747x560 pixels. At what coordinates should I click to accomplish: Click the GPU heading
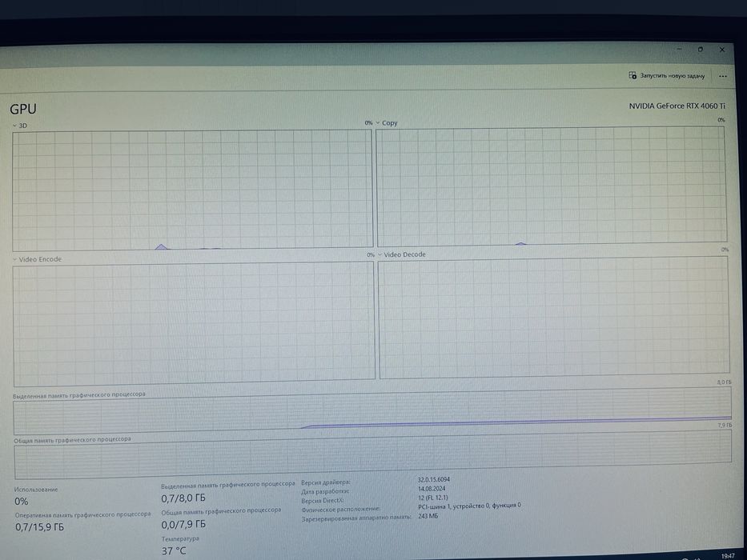(23, 109)
